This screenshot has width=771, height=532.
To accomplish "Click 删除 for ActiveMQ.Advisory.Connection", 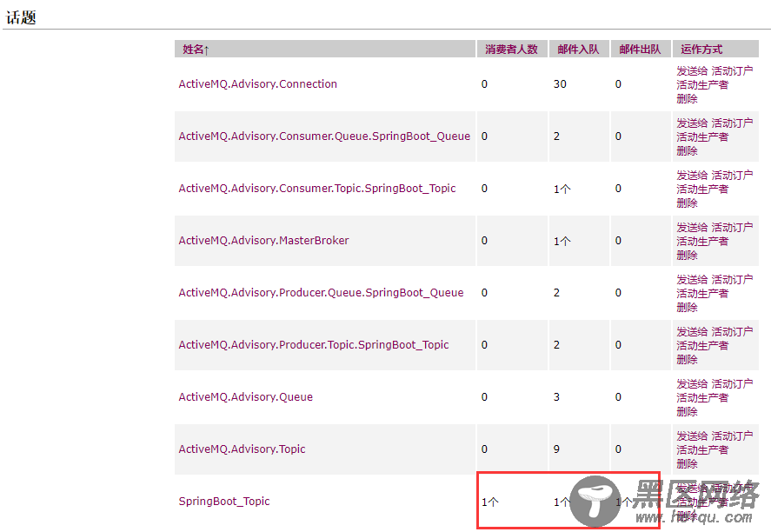I will [x=687, y=98].
